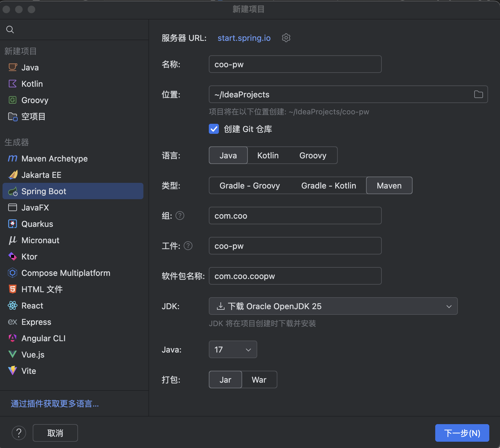Select JavaFX generator
The width and height of the screenshot is (500, 448).
(73, 207)
